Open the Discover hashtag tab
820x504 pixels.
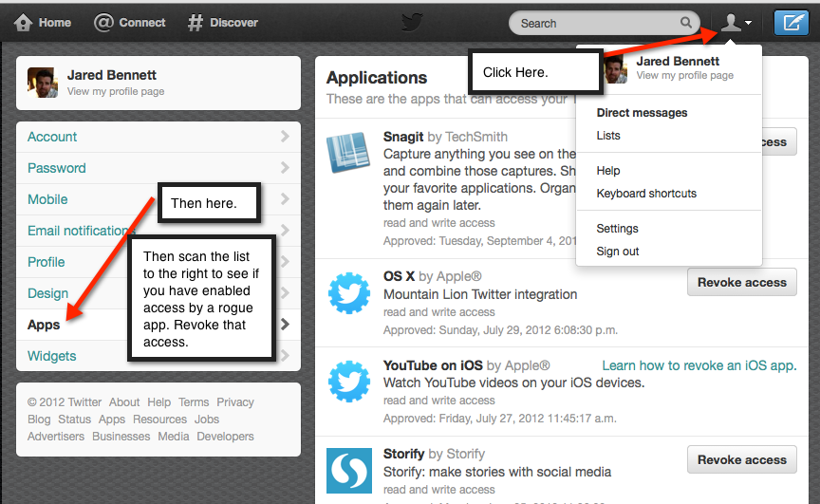[x=222, y=23]
